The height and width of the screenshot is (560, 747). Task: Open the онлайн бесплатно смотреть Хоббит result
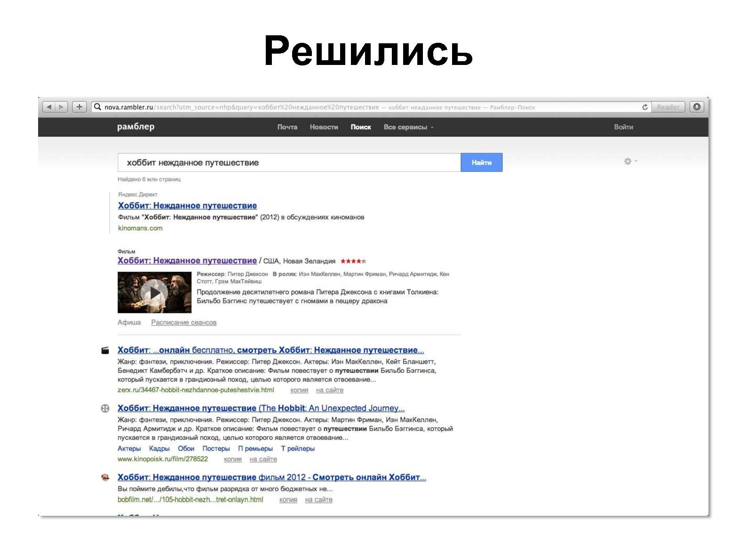(270, 350)
